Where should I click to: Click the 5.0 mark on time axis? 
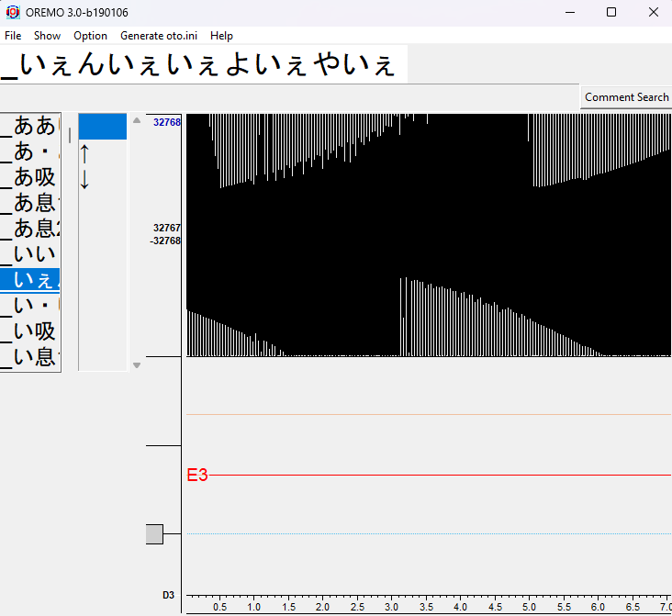click(529, 607)
